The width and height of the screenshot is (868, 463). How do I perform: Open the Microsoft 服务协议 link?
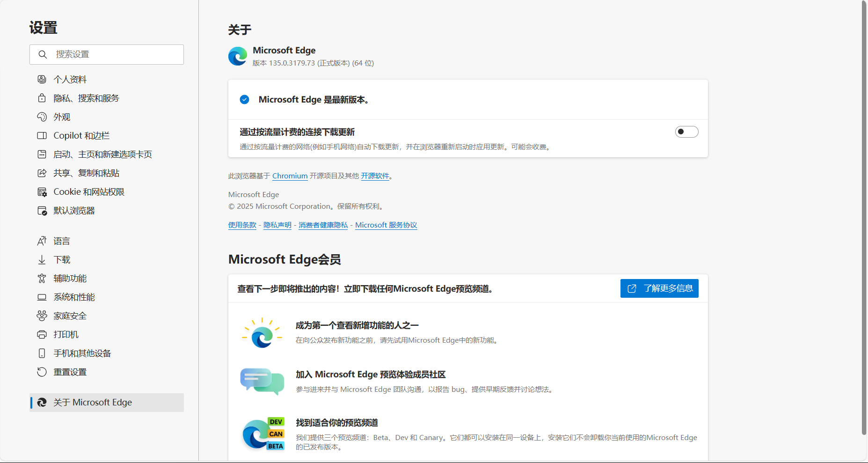[386, 225]
